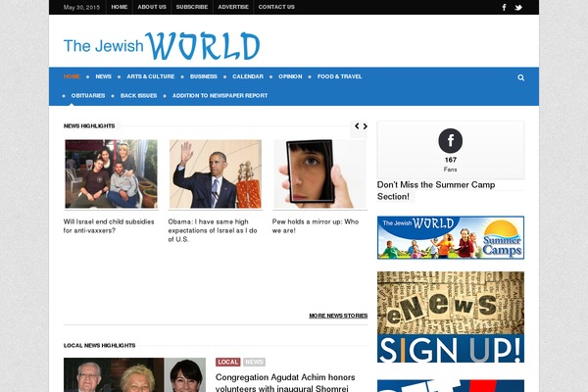The image size is (588, 392).
Task: Open Opinion section
Action: tap(290, 76)
